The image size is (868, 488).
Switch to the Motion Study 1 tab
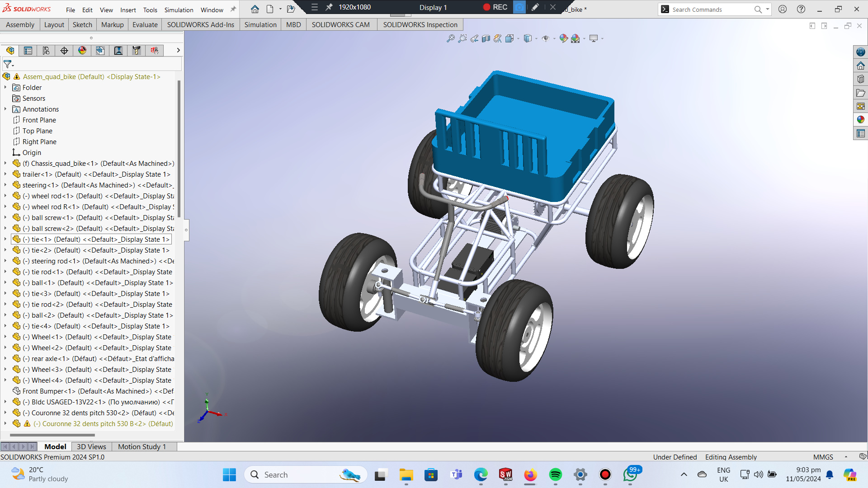(142, 446)
